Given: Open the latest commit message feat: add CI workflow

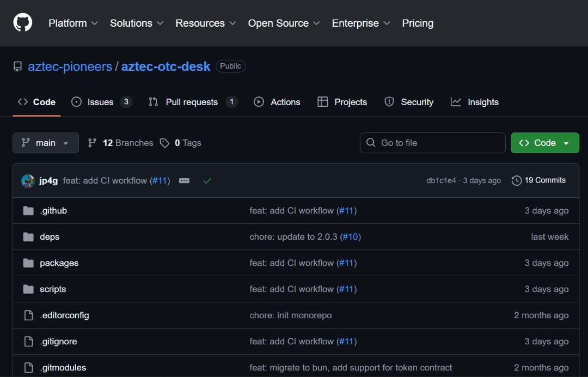Looking at the screenshot, I should tap(106, 181).
